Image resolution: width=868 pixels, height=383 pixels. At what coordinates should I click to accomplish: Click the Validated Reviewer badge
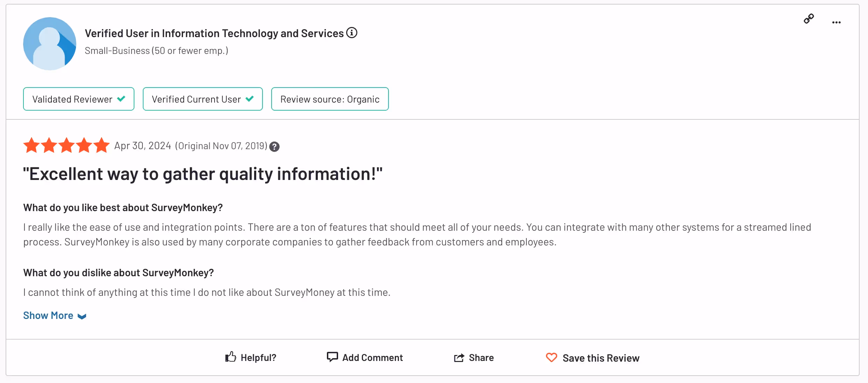pyautogui.click(x=79, y=99)
